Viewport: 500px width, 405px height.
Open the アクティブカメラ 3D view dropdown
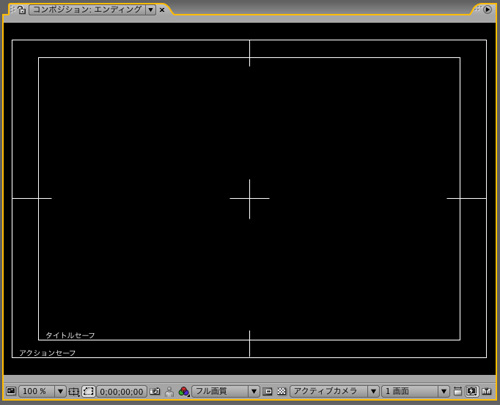[334, 391]
